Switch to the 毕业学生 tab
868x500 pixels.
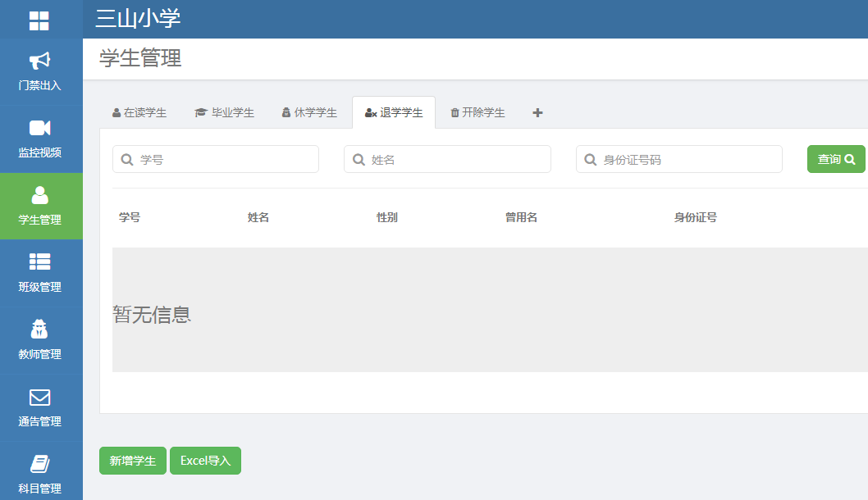click(x=224, y=113)
